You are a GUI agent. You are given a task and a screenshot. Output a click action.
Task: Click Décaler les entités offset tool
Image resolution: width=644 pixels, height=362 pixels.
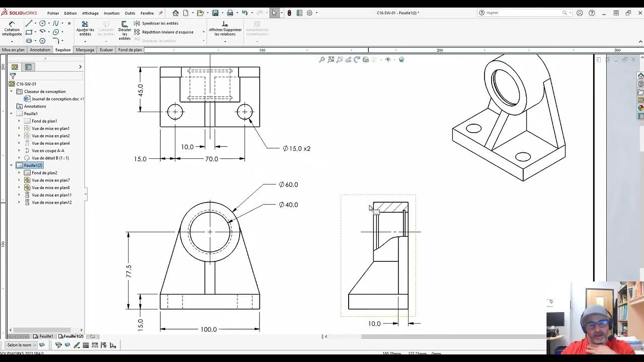(x=125, y=31)
